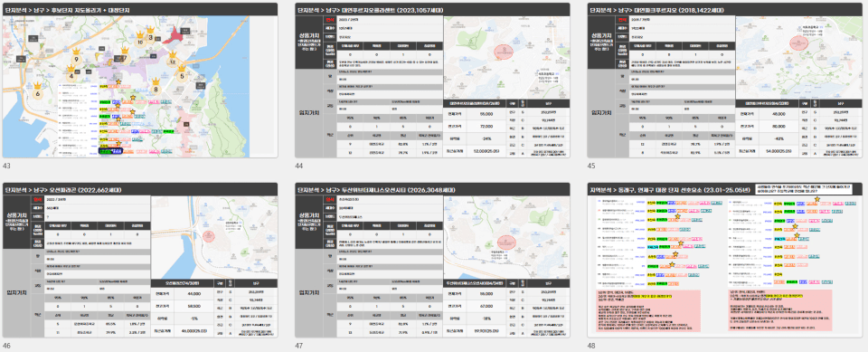Open slide 46 thumbnail titled 2022, 662세대
868x352 pixels.
click(x=140, y=260)
